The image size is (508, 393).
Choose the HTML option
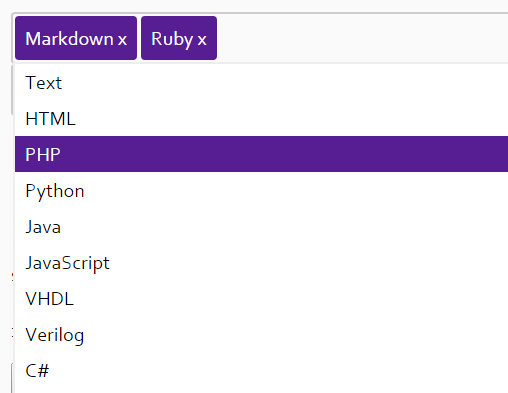coord(261,118)
